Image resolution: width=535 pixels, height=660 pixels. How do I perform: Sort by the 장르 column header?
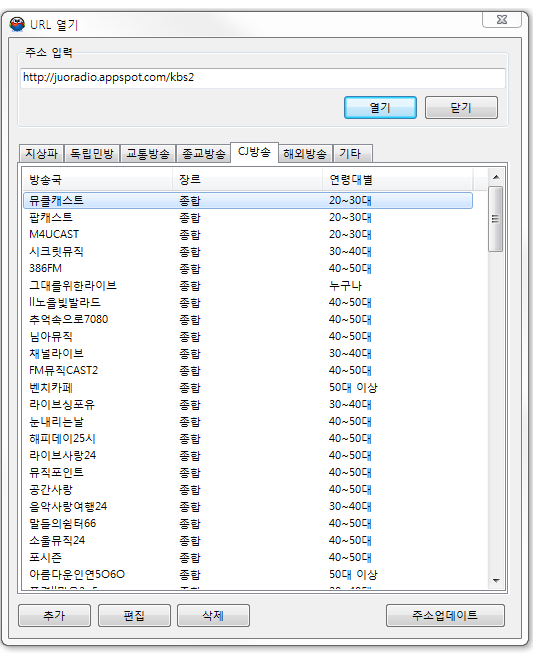pyautogui.click(x=248, y=180)
